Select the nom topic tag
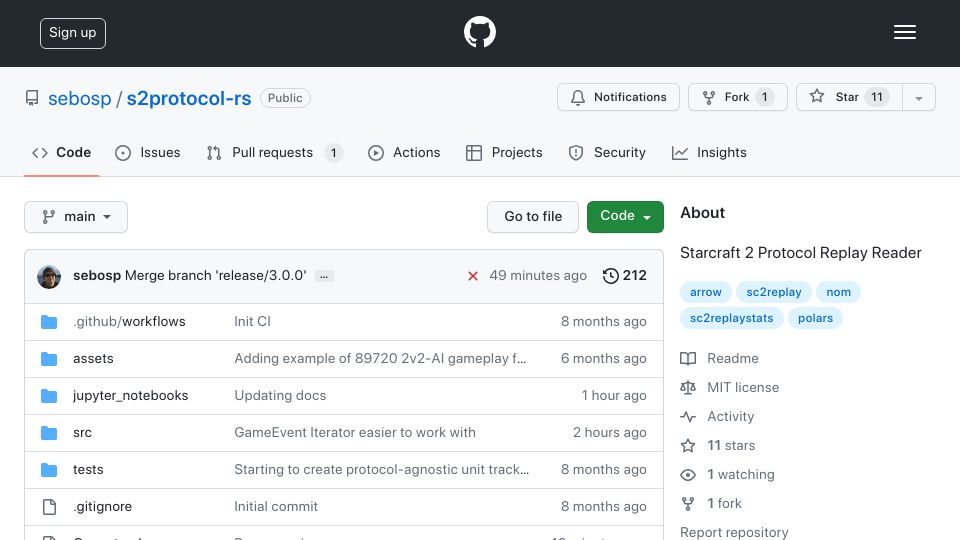The height and width of the screenshot is (540, 960). point(839,292)
